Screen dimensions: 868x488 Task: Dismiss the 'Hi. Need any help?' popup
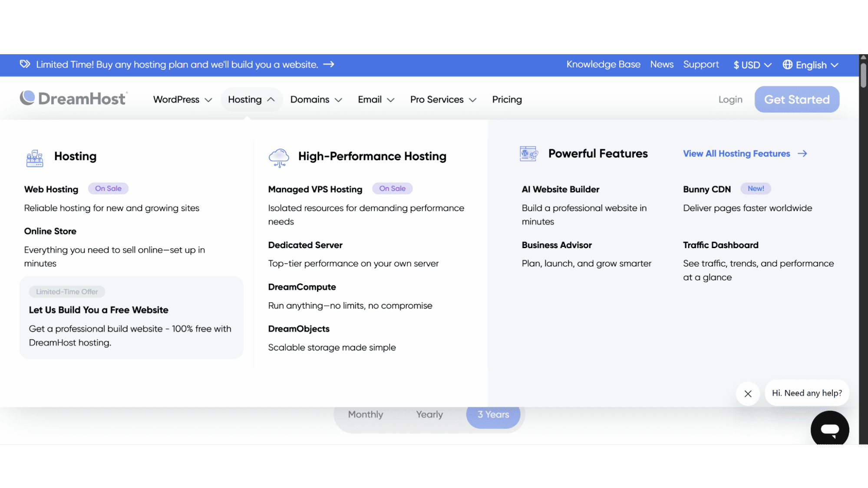coord(748,393)
